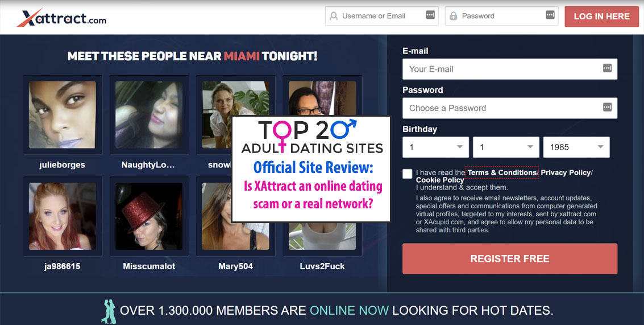This screenshot has height=325, width=644.
Task: Open ja986615 profile photo
Action: click(x=63, y=216)
